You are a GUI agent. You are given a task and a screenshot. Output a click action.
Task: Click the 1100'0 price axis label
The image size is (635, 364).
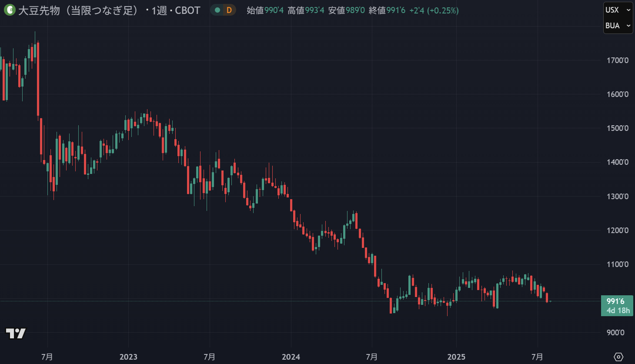[x=618, y=264]
